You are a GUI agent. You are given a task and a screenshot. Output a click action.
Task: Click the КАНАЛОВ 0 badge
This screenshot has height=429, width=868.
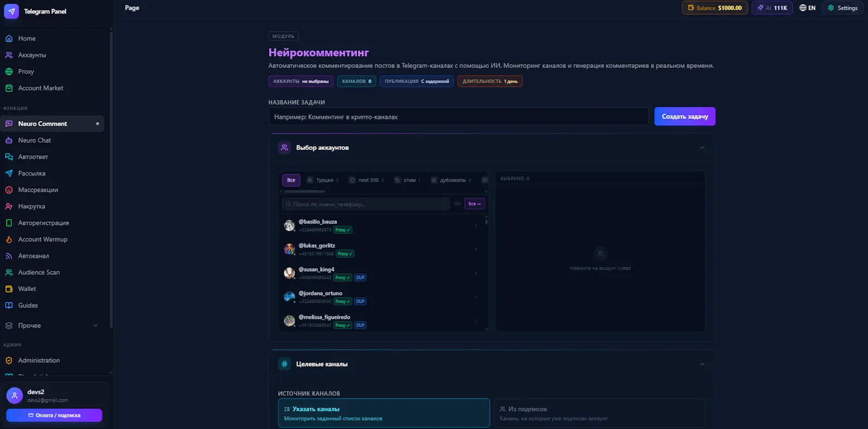point(356,81)
